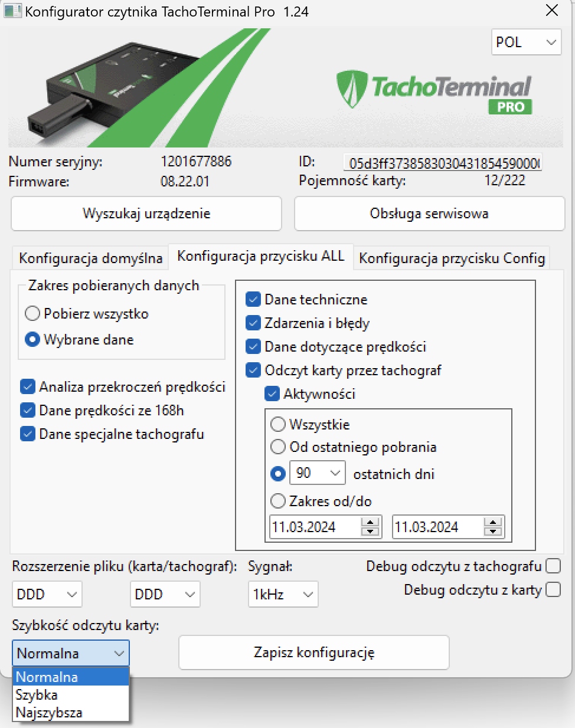
Task: Enable Debug odczytu z karty
Action: pyautogui.click(x=553, y=590)
